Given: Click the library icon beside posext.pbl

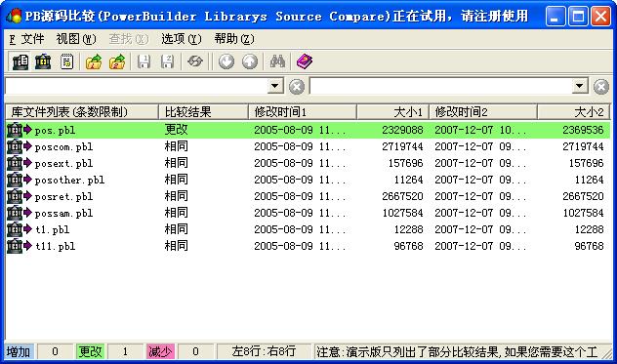Looking at the screenshot, I should (x=15, y=163).
